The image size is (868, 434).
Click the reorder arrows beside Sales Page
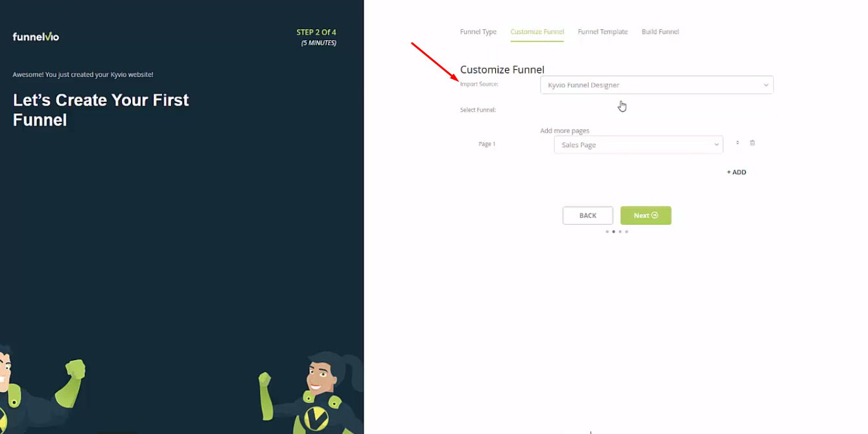tap(737, 143)
